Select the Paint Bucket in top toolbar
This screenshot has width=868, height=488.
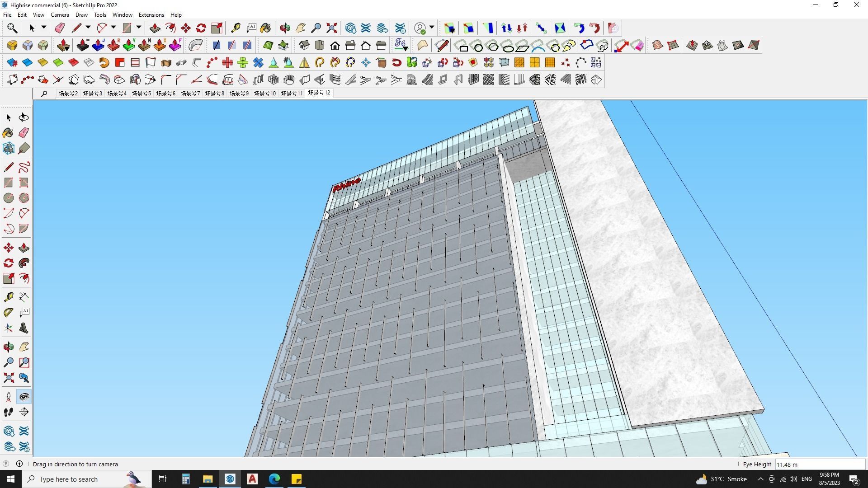266,28
